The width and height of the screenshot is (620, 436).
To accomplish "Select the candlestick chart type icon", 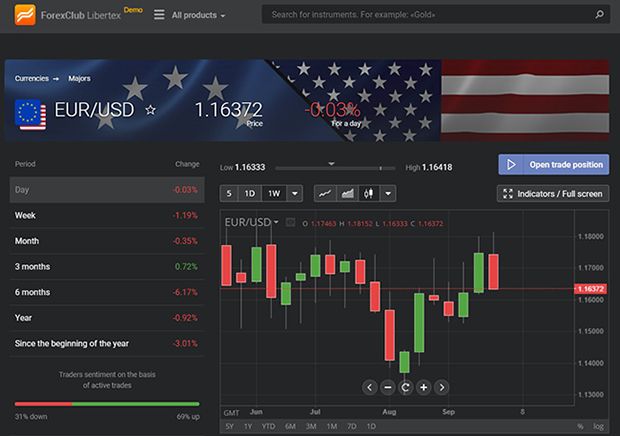I will tap(368, 193).
